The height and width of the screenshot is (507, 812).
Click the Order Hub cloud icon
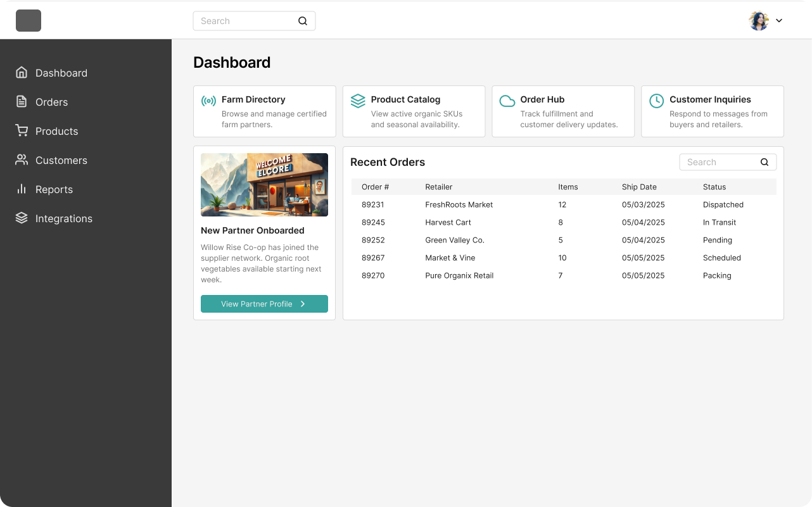[x=507, y=101]
